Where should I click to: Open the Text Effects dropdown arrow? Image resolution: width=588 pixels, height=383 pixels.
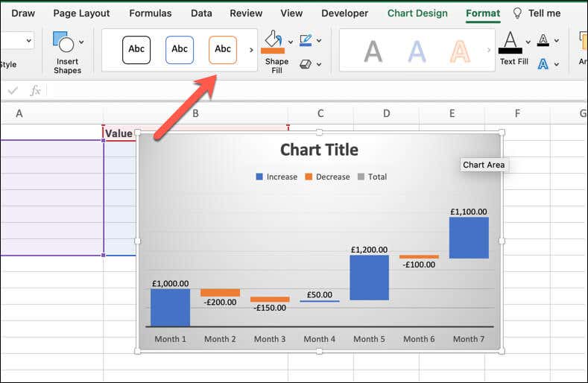click(557, 65)
